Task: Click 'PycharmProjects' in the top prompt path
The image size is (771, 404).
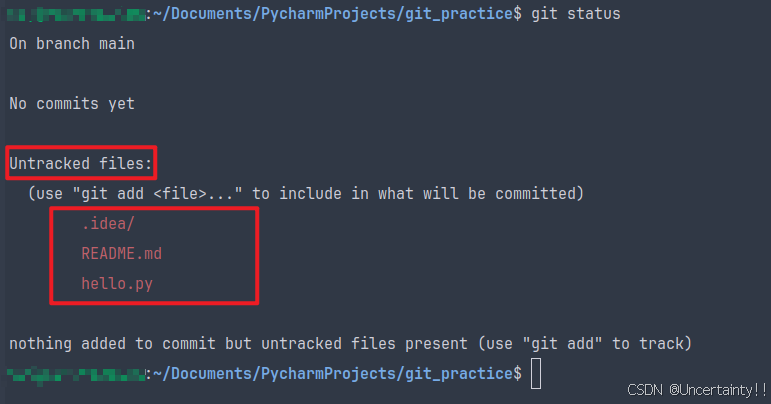Action: 328,14
